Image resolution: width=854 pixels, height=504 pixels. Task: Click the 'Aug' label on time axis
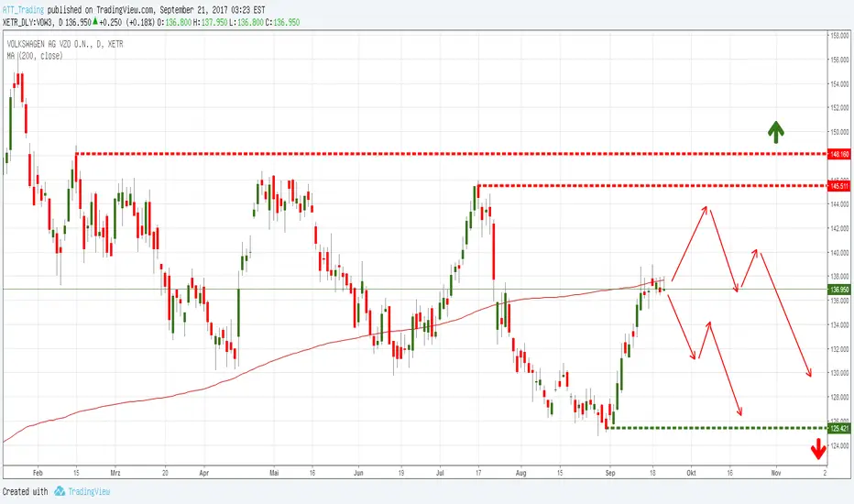pyautogui.click(x=520, y=473)
